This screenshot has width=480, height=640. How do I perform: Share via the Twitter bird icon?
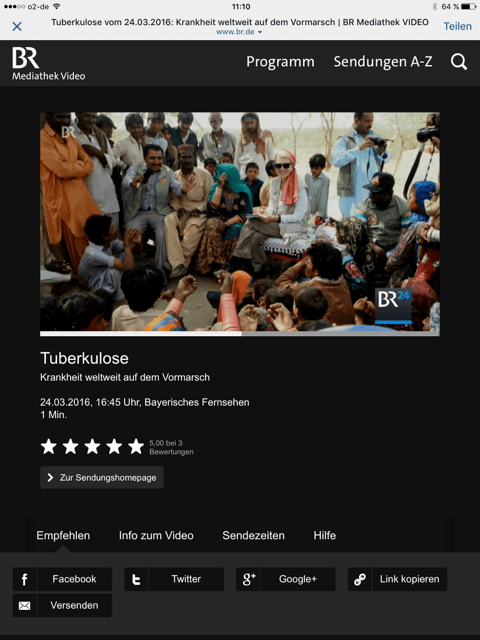click(x=136, y=579)
